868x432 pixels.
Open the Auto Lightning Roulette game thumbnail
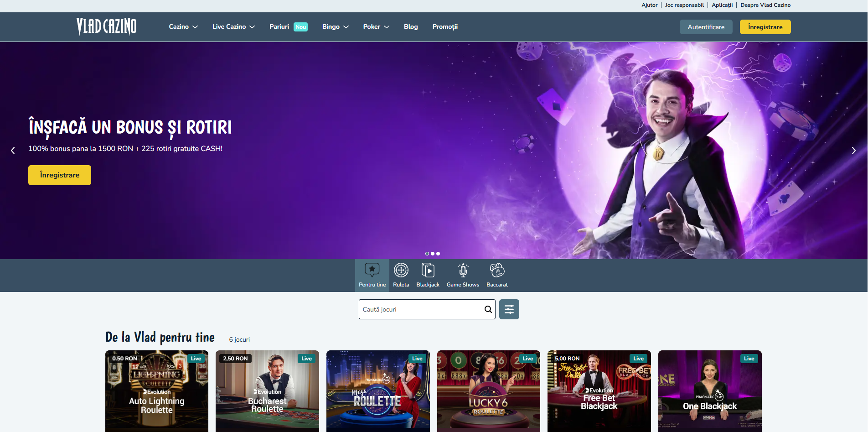(x=157, y=391)
